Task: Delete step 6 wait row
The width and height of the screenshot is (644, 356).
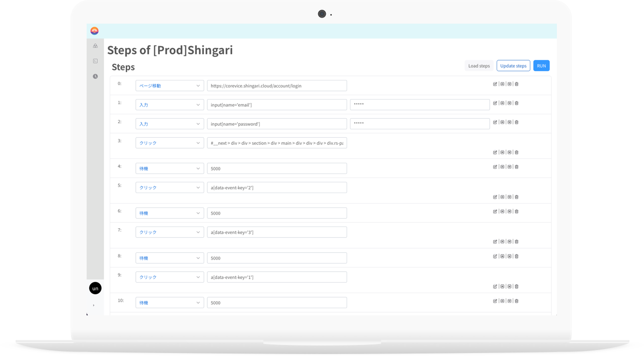Action: pyautogui.click(x=517, y=212)
